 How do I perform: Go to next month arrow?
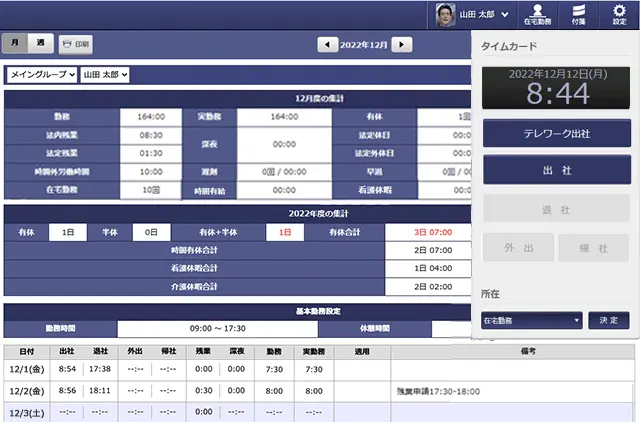pyautogui.click(x=401, y=45)
